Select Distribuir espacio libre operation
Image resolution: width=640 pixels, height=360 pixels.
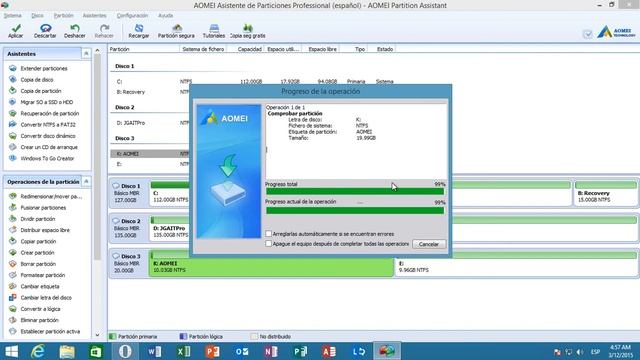pyautogui.click(x=45, y=230)
